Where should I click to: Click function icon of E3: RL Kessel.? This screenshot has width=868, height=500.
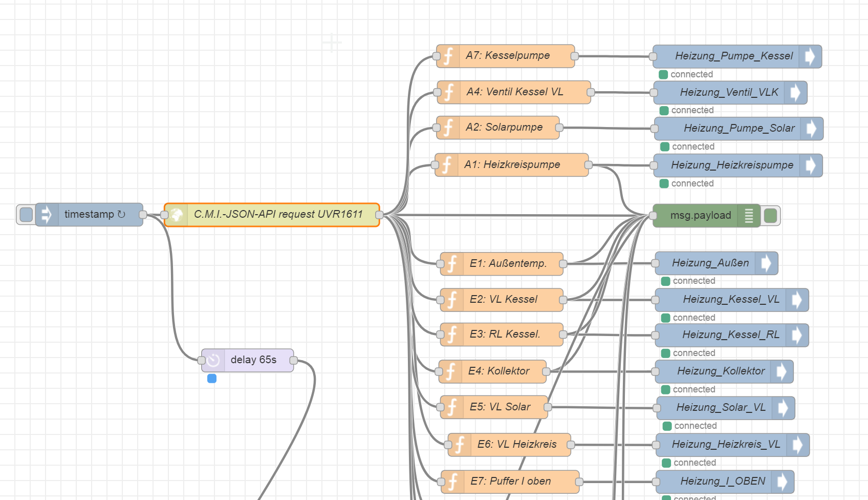(x=452, y=335)
